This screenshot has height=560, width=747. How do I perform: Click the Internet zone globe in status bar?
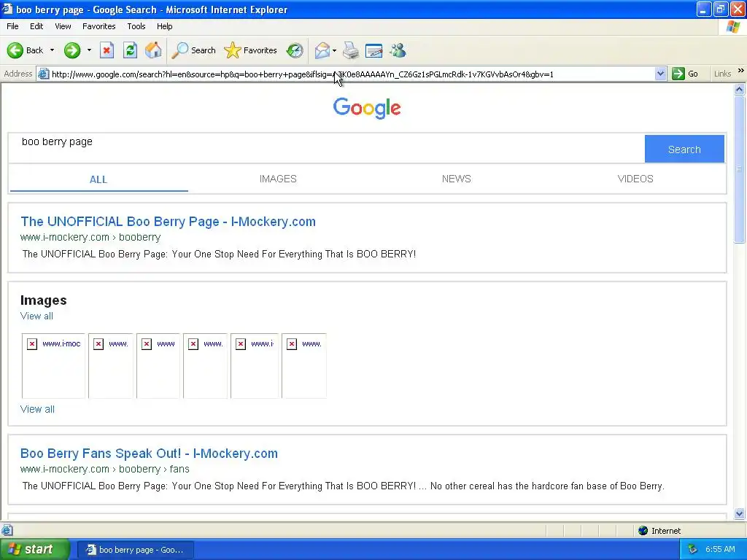click(643, 531)
